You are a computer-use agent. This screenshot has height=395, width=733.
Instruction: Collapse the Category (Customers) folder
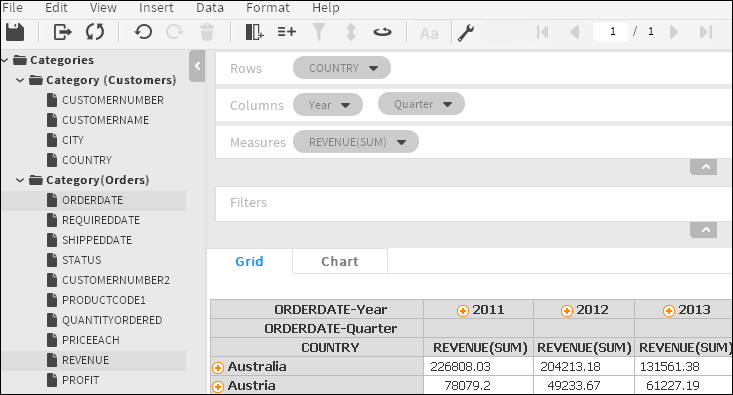(x=20, y=80)
